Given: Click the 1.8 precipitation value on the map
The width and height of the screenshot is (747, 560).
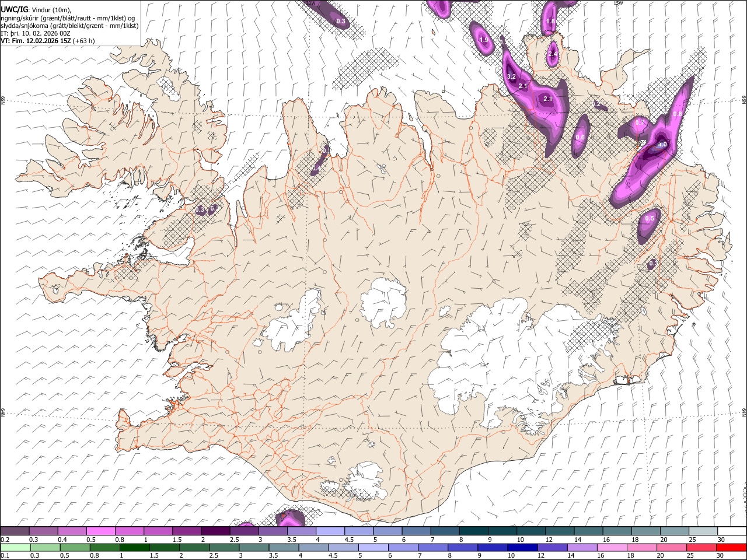Looking at the screenshot, I should [x=550, y=22].
